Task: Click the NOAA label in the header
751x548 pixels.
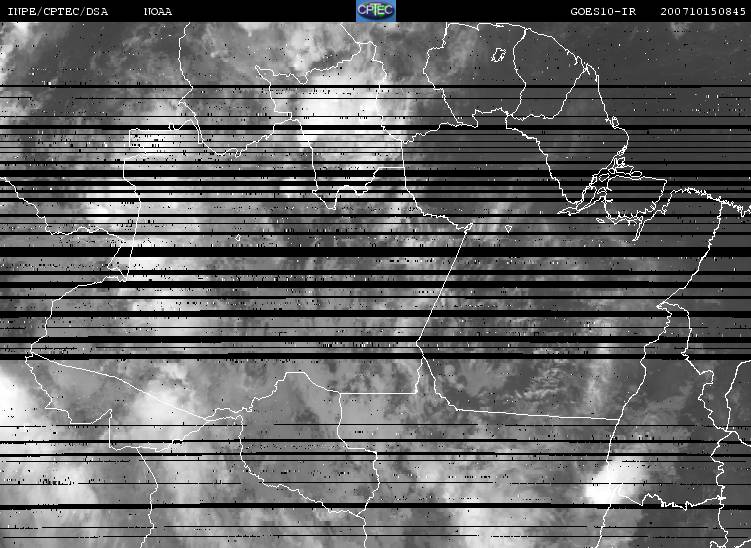Action: click(158, 12)
